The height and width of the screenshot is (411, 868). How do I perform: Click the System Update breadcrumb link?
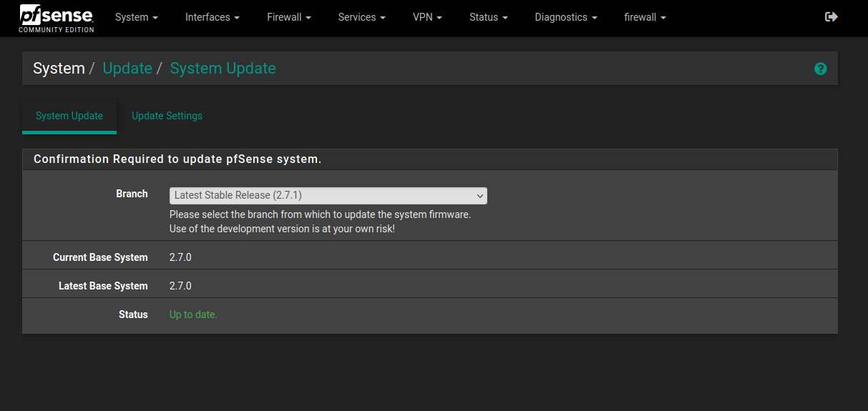pos(223,69)
